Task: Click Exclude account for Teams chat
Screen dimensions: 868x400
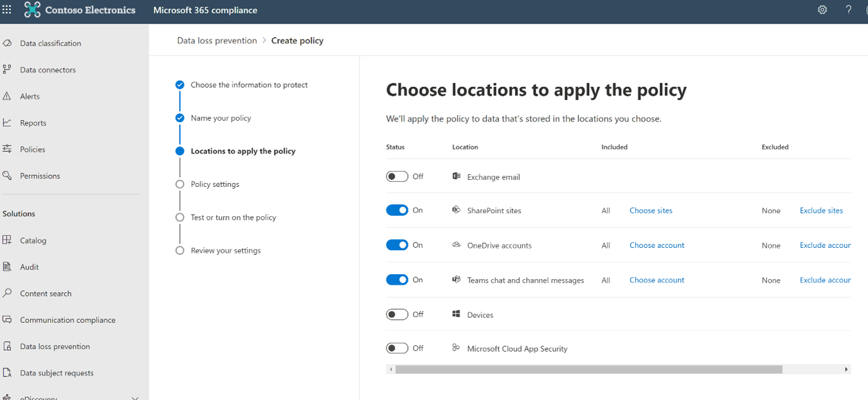Action: tap(825, 280)
